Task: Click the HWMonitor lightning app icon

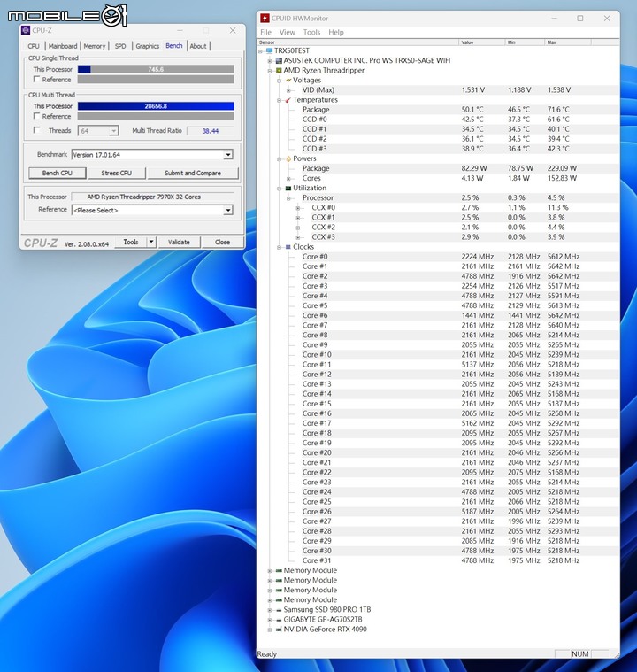Action: [265, 18]
